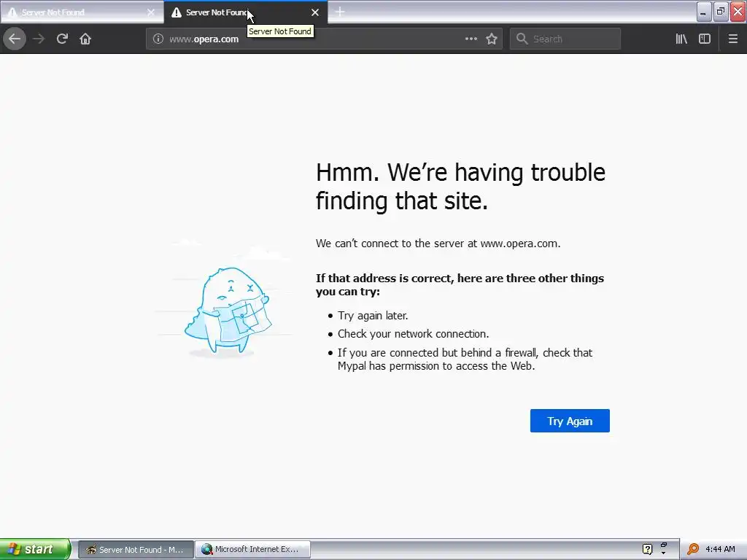Select the active Server Not Found tab
The height and width of the screenshot is (560, 747).
click(246, 12)
